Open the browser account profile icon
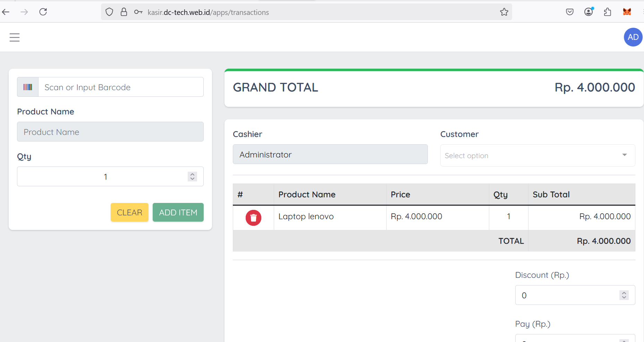The width and height of the screenshot is (644, 342). point(588,12)
